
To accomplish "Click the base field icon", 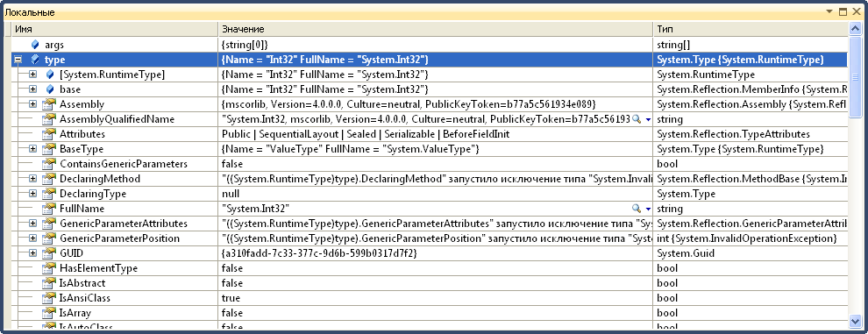I will click(x=50, y=89).
